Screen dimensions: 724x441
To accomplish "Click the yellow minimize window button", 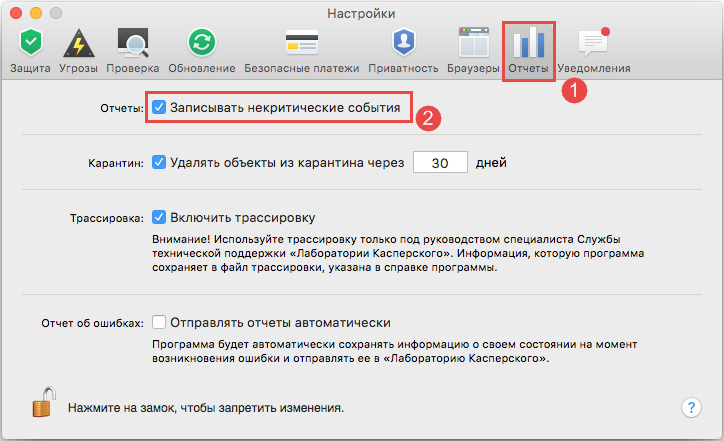I will (36, 13).
